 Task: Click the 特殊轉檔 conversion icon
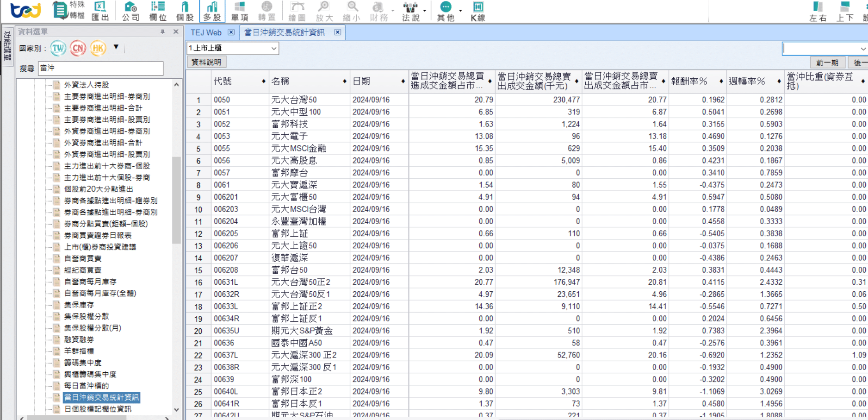pos(68,10)
